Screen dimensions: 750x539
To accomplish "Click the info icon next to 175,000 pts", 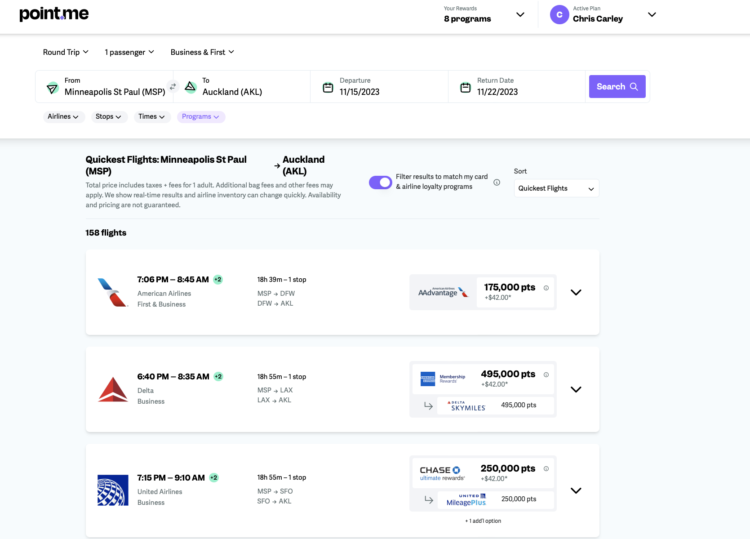I will 546,288.
